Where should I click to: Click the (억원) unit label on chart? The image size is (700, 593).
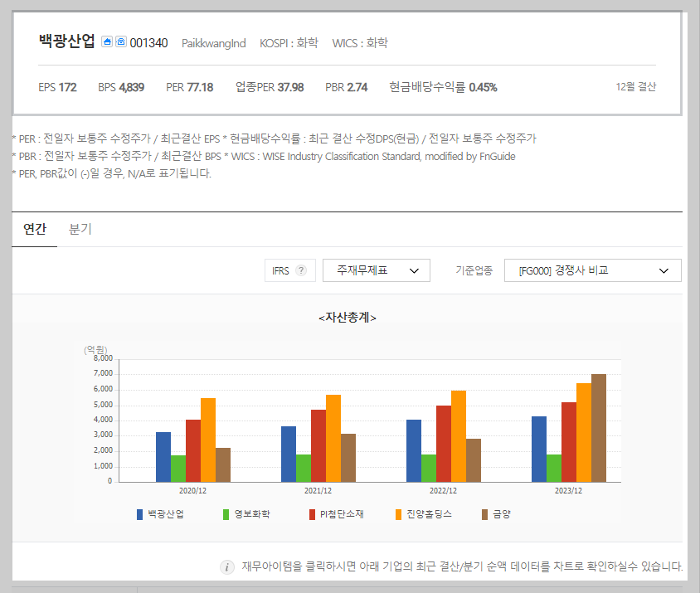(95, 350)
